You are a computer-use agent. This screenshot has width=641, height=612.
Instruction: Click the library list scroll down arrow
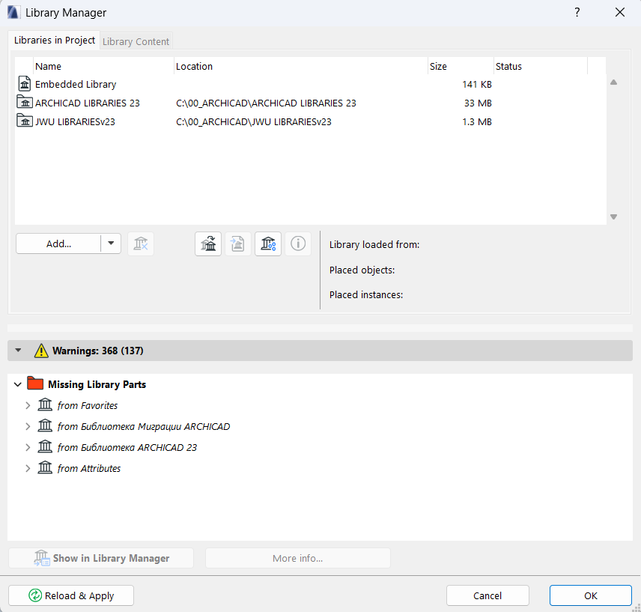coord(613,217)
